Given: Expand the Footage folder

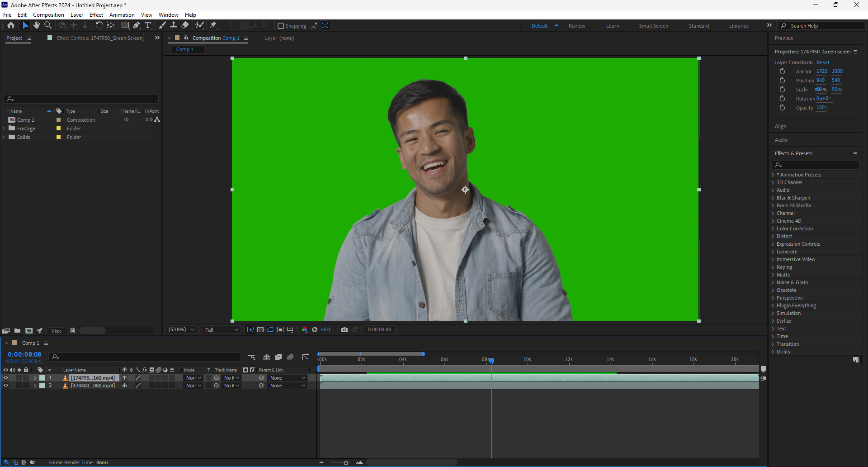Looking at the screenshot, I should (4, 129).
